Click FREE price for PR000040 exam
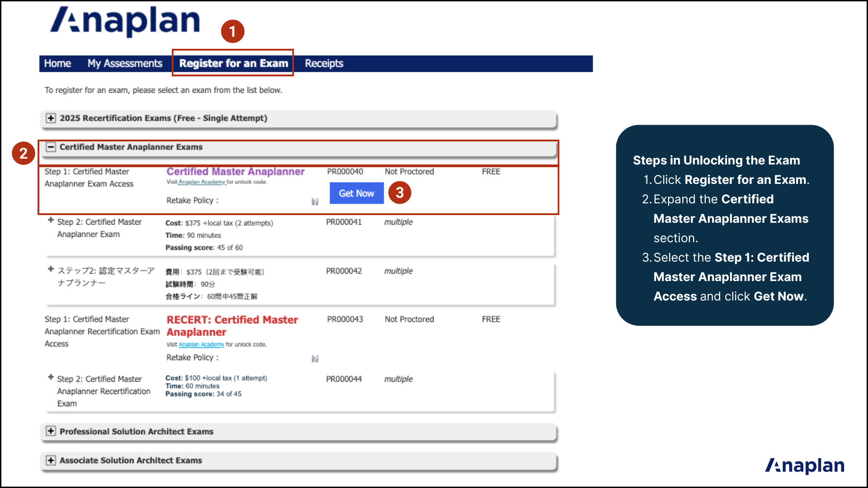Viewport: 868px width, 488px height. coord(491,172)
